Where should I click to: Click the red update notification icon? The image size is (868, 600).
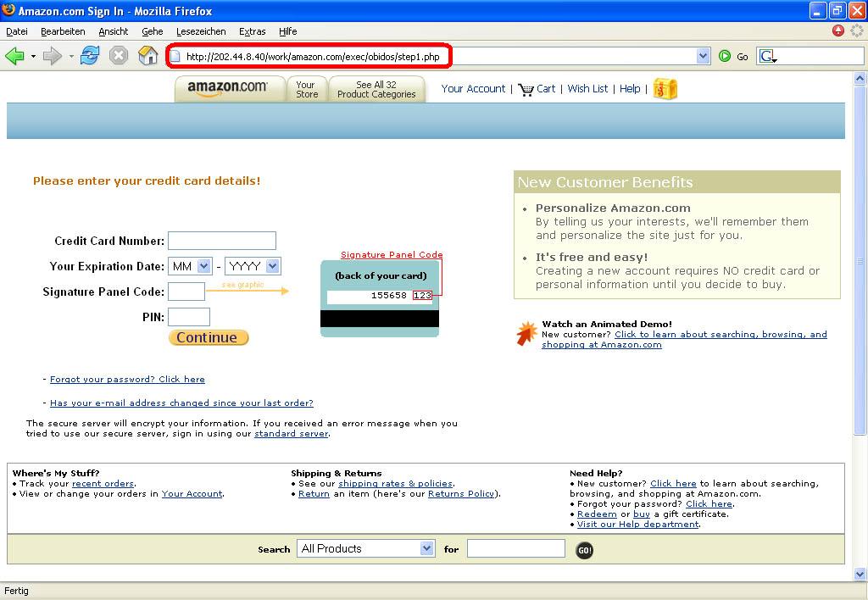tap(838, 31)
